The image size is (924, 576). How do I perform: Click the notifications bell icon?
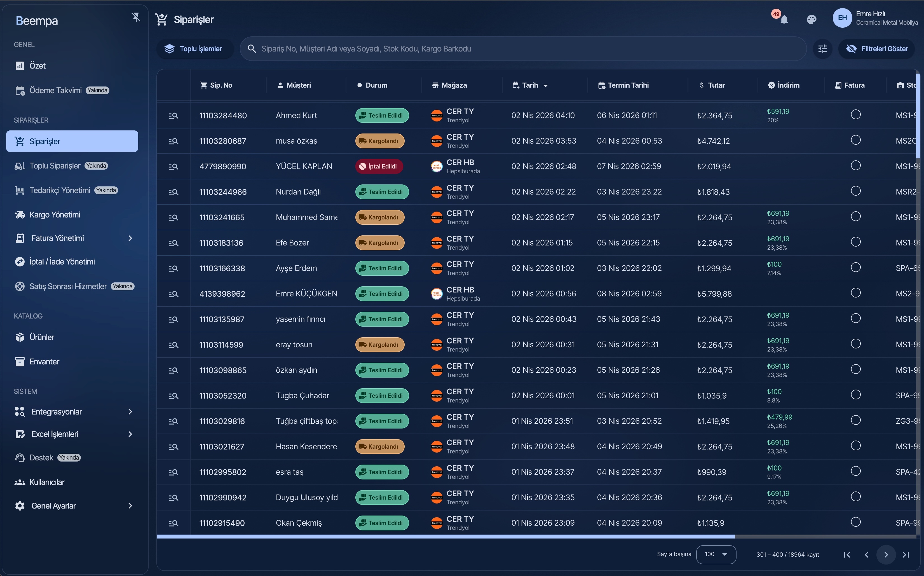tap(784, 19)
